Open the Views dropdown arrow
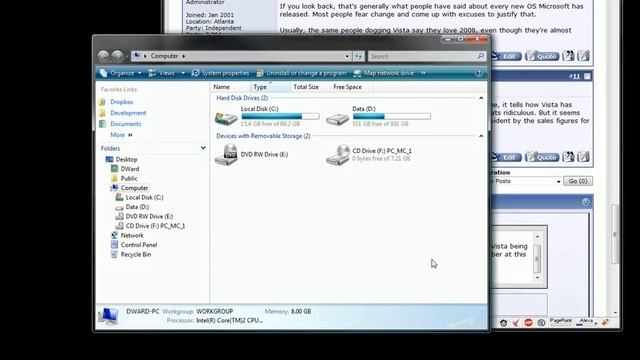Screen dimensions: 640x360 coord(183,73)
